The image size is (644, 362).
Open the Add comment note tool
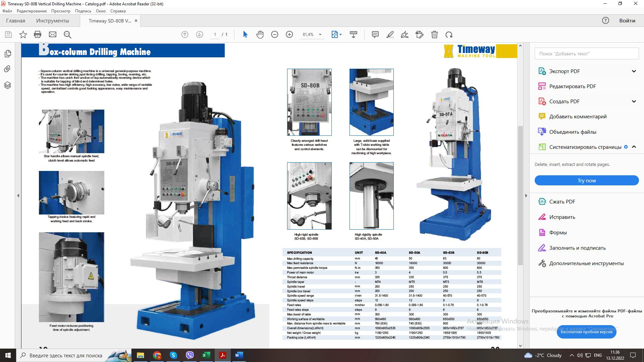(375, 35)
